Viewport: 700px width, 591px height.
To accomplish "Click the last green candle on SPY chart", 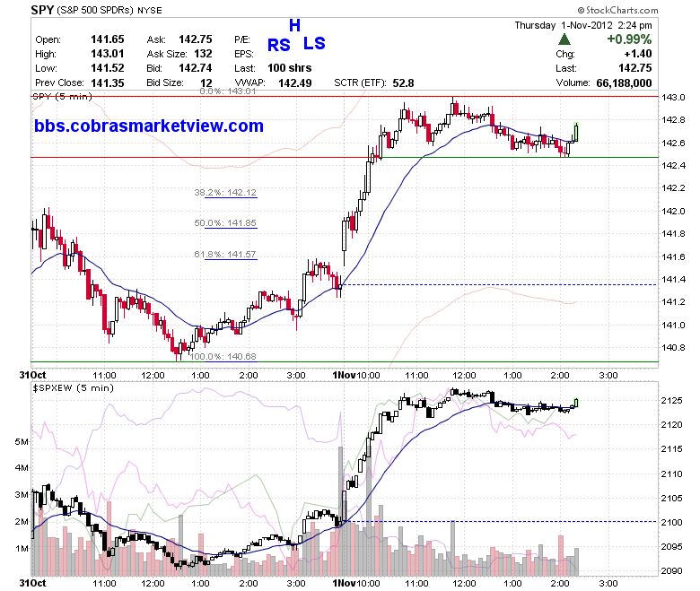I will click(576, 132).
